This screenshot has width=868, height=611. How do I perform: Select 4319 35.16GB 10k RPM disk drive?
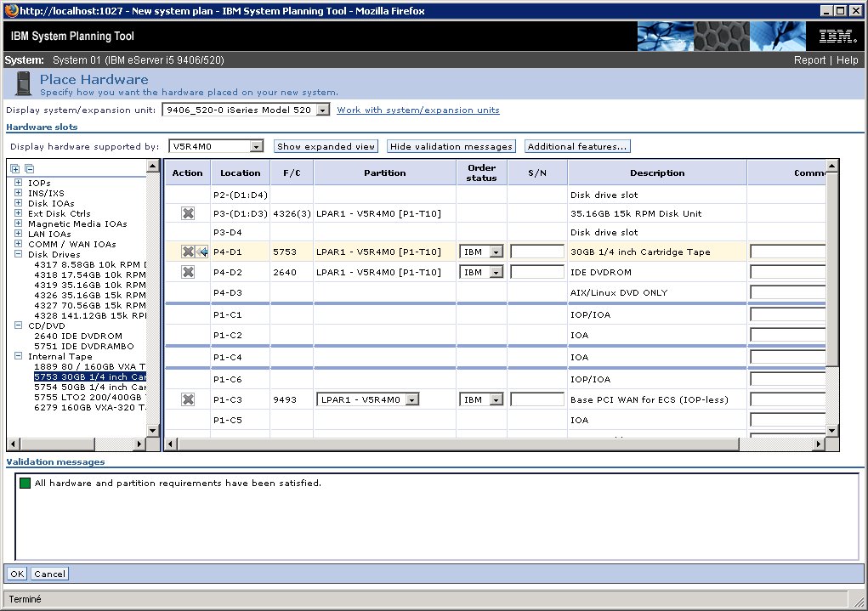coord(90,285)
